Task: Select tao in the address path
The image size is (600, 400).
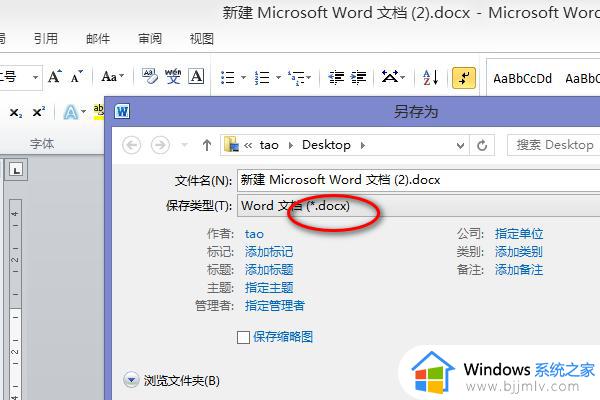Action: pyautogui.click(x=269, y=145)
